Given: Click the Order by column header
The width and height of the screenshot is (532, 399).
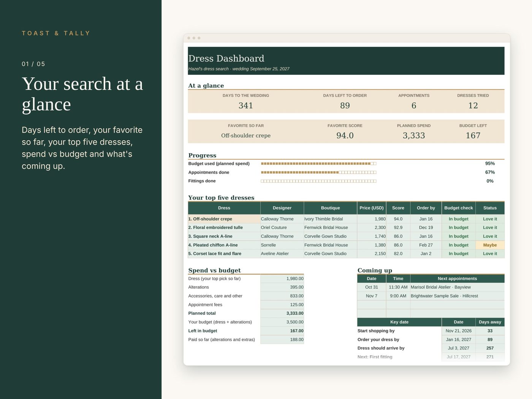Looking at the screenshot, I should tap(426, 208).
